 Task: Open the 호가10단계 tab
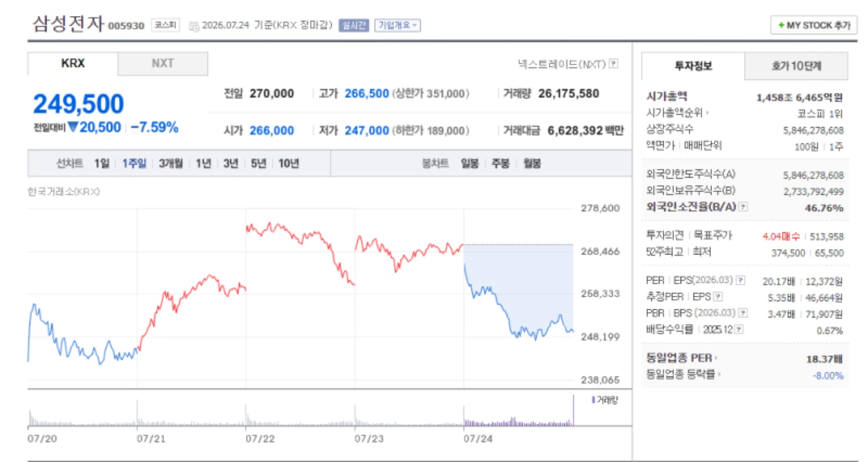tap(796, 66)
